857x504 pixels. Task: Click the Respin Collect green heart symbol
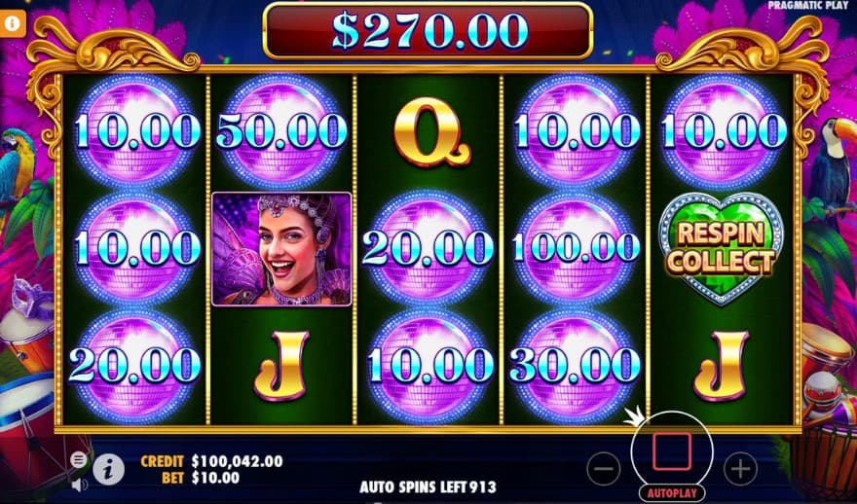[722, 248]
